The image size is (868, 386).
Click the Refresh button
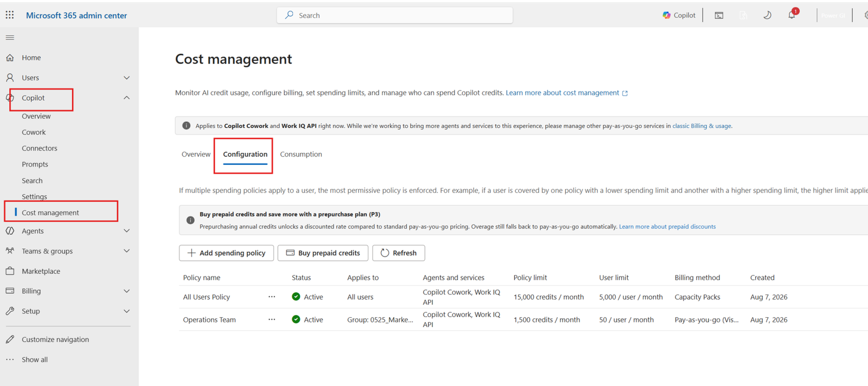coord(399,253)
